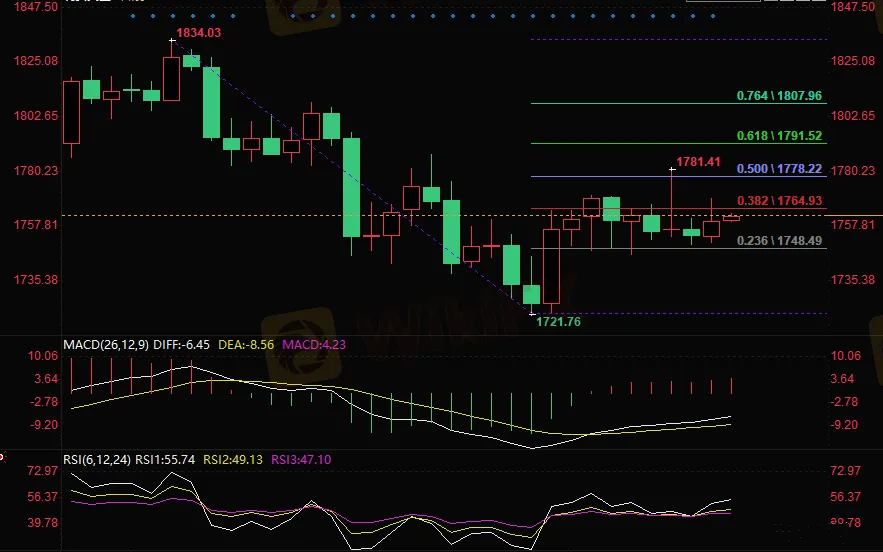Screen dimensions: 883x552
Task: Click 1802.65 on the left price axis
Action: [35, 115]
